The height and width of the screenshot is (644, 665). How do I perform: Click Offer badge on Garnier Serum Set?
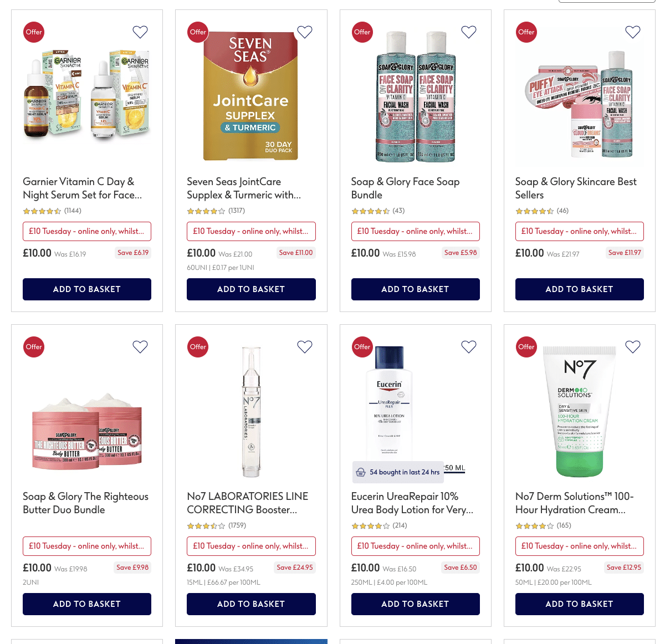(34, 32)
